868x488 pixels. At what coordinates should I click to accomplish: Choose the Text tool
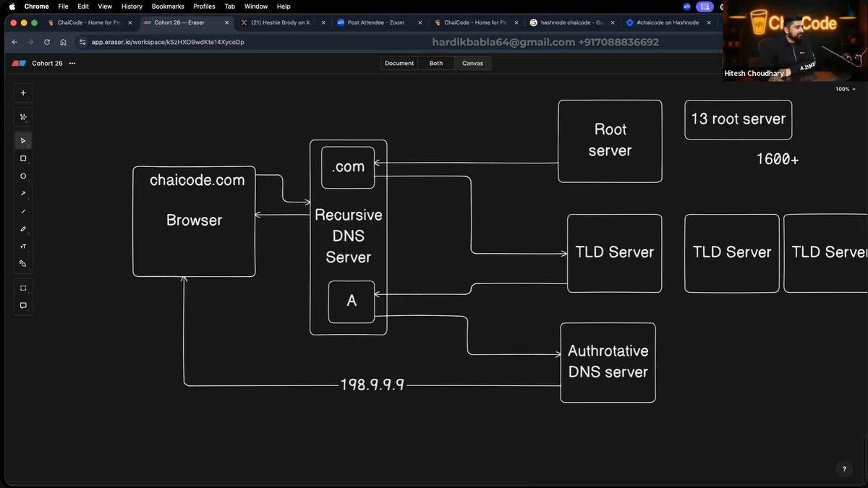click(x=23, y=247)
